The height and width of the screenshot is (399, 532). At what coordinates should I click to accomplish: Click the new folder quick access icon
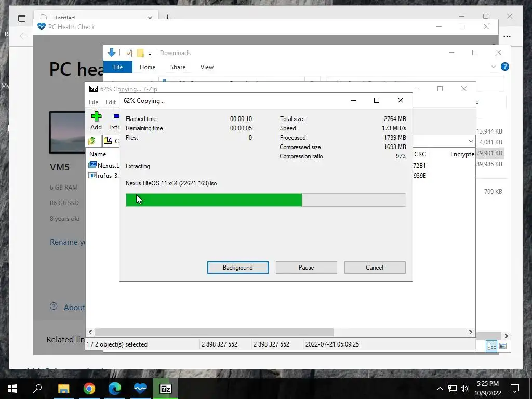[x=140, y=53]
